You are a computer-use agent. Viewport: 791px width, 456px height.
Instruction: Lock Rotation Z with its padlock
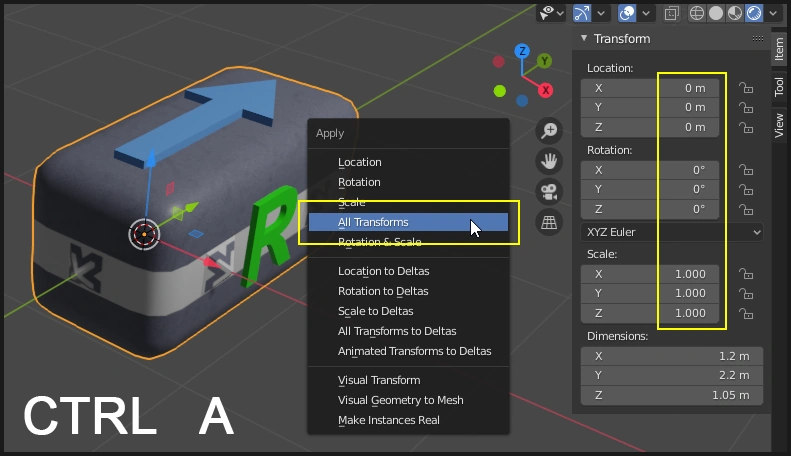click(x=746, y=209)
